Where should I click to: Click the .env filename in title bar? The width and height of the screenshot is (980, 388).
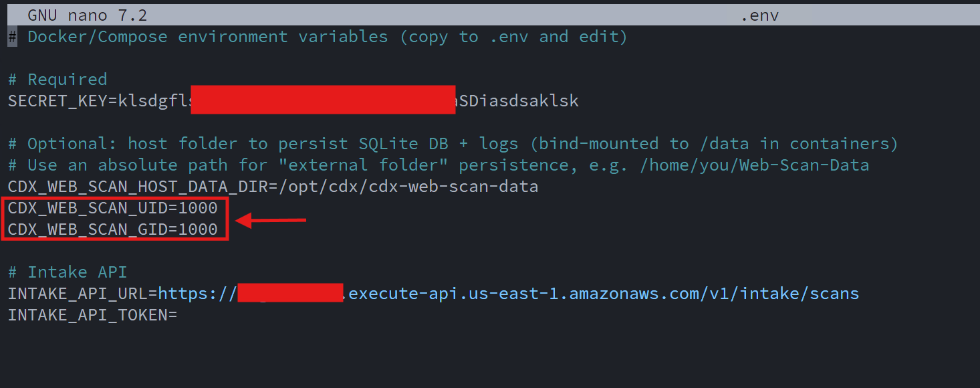point(759,15)
